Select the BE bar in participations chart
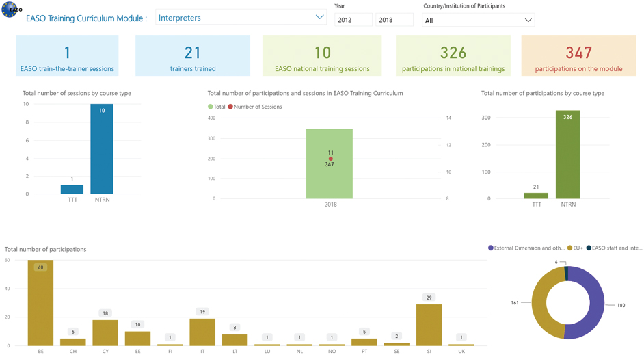The width and height of the screenshot is (644, 355). click(40, 304)
